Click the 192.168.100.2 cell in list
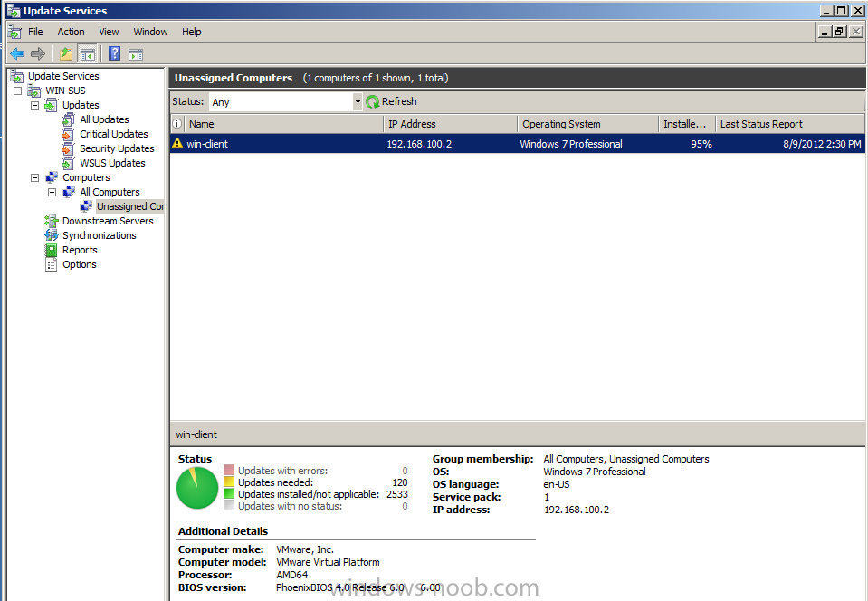This screenshot has width=868, height=601. [x=419, y=144]
